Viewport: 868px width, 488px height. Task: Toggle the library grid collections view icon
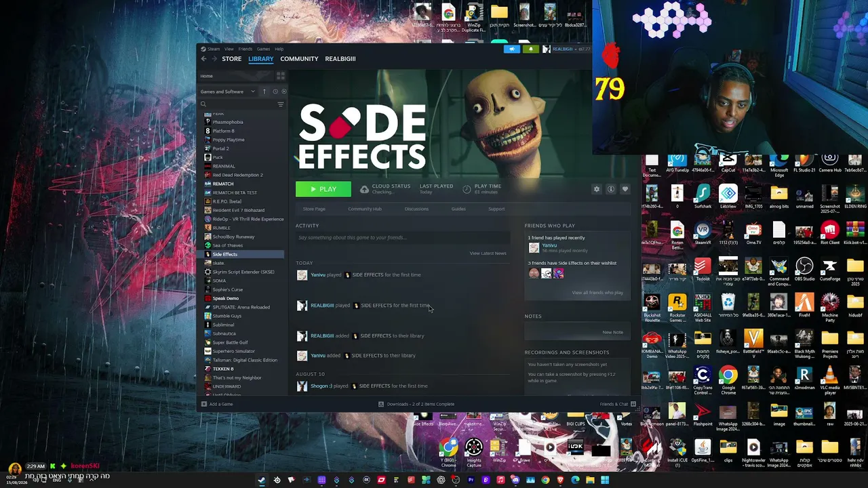[x=281, y=76]
